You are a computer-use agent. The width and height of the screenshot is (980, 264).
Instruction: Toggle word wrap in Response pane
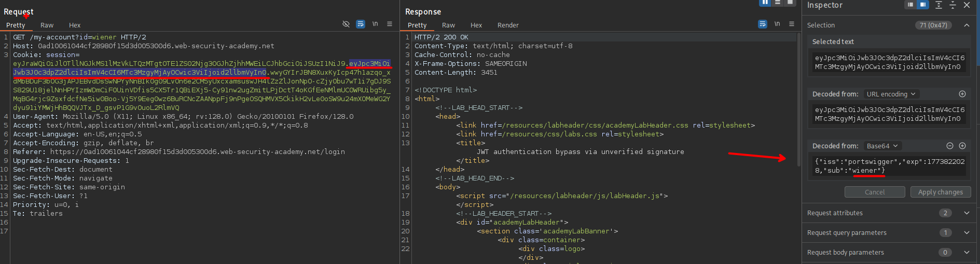(x=762, y=24)
